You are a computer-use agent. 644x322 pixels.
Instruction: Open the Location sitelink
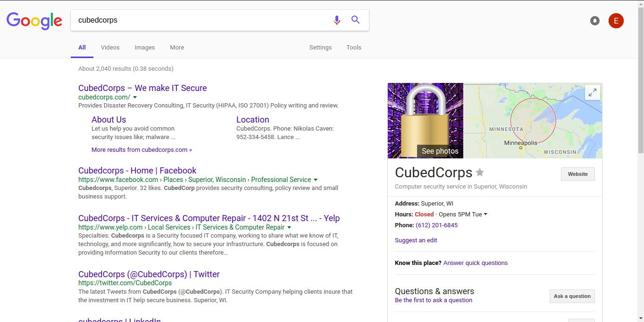point(253,120)
